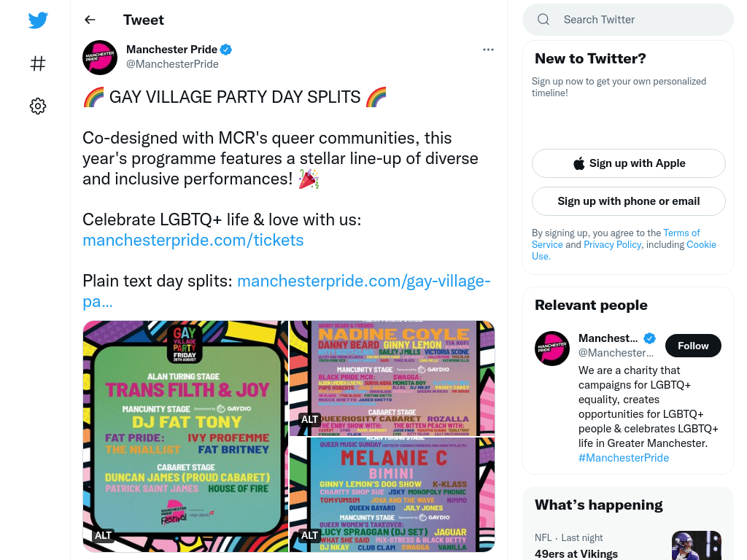Open manchesterpride.com/tickets link
The width and height of the screenshot is (747, 560).
point(193,240)
